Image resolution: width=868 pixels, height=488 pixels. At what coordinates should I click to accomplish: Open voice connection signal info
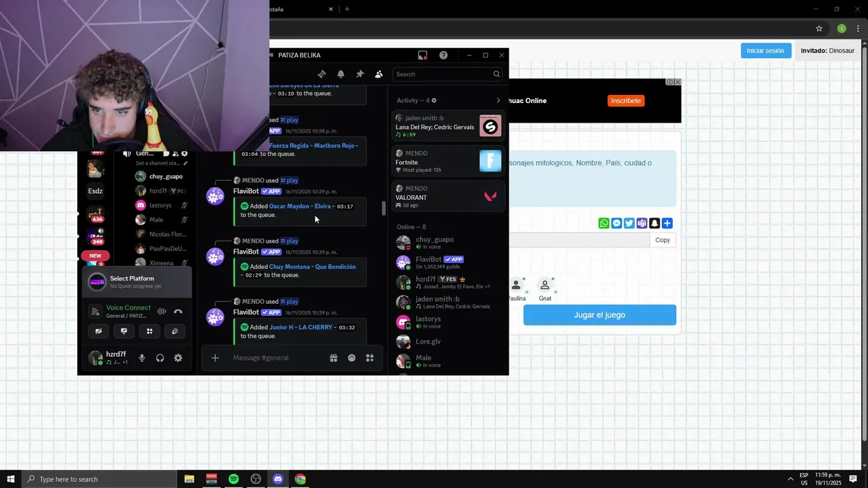[x=96, y=312]
